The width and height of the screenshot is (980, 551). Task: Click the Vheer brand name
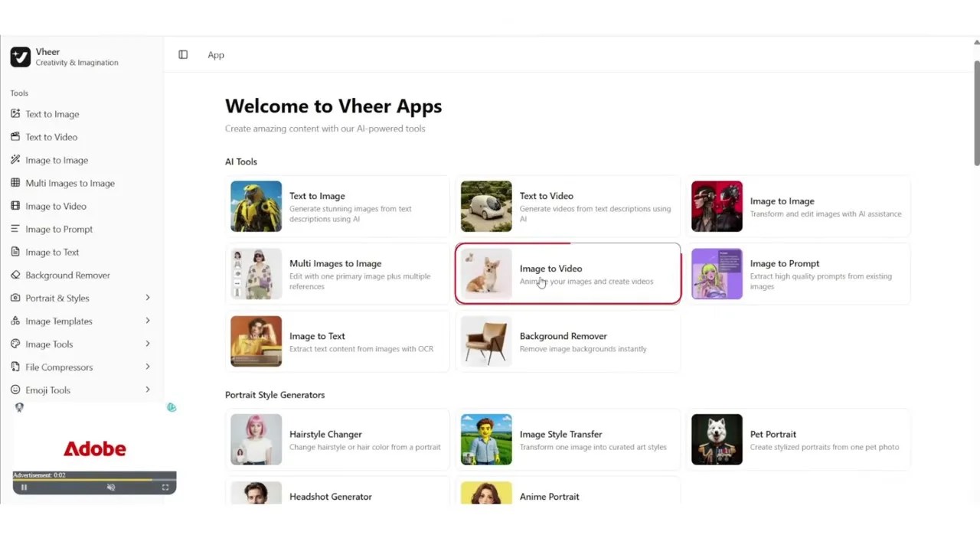pyautogui.click(x=47, y=52)
